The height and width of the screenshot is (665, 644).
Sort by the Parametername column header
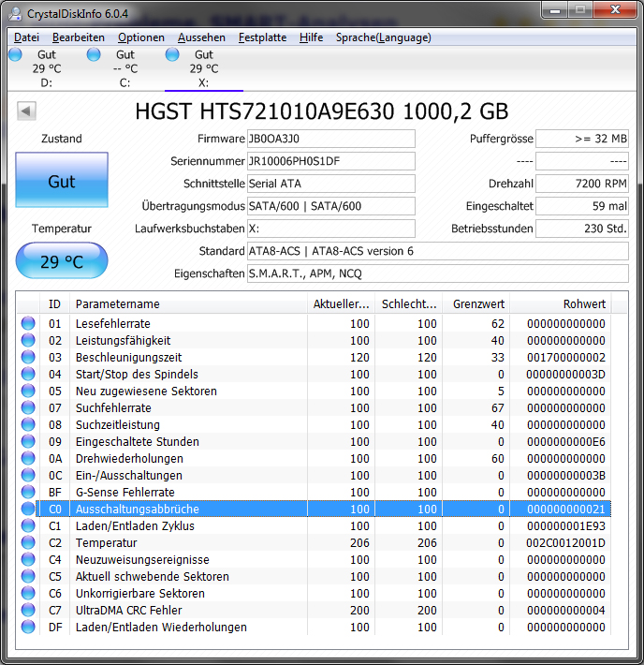189,304
